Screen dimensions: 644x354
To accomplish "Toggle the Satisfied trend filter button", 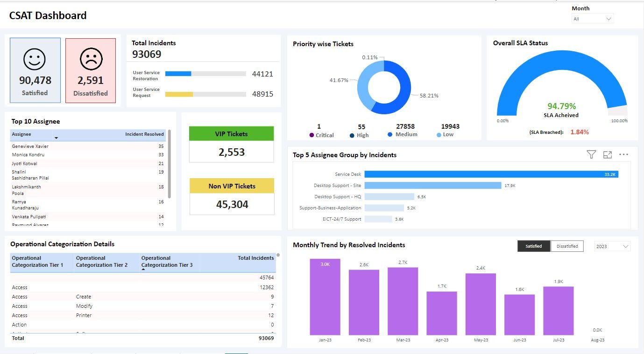I will pos(534,246).
